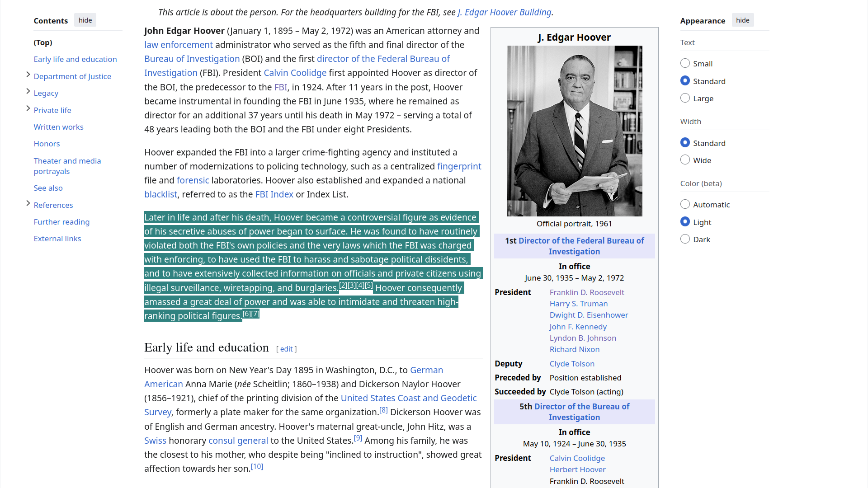This screenshot has height=488, width=868.
Task: Select the Small text size option
Action: click(685, 63)
